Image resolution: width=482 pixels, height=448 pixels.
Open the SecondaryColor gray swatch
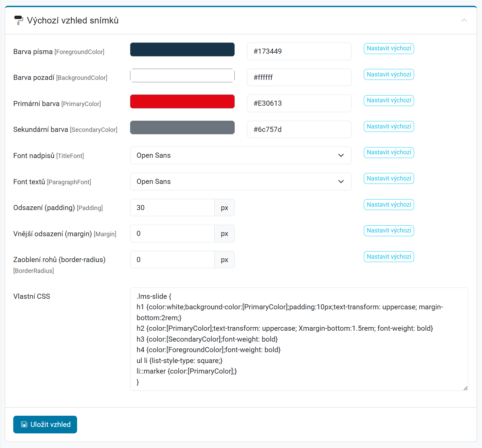(182, 127)
